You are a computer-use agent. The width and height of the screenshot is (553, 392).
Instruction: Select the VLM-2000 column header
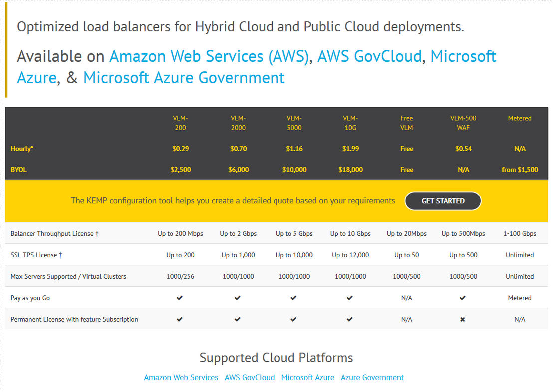(239, 123)
